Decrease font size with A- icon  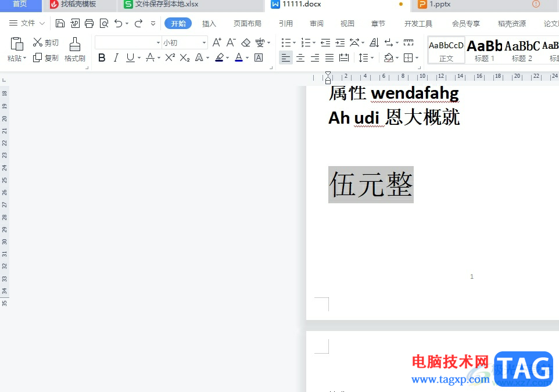tap(231, 43)
